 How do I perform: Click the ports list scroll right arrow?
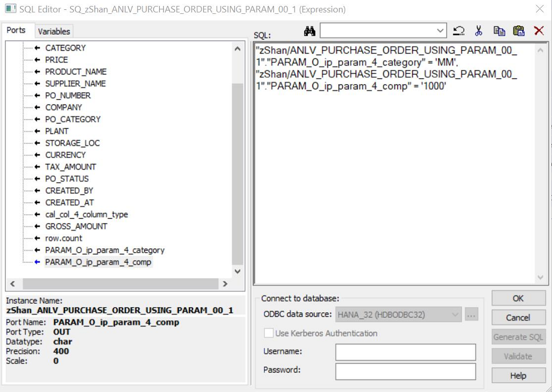tap(225, 284)
